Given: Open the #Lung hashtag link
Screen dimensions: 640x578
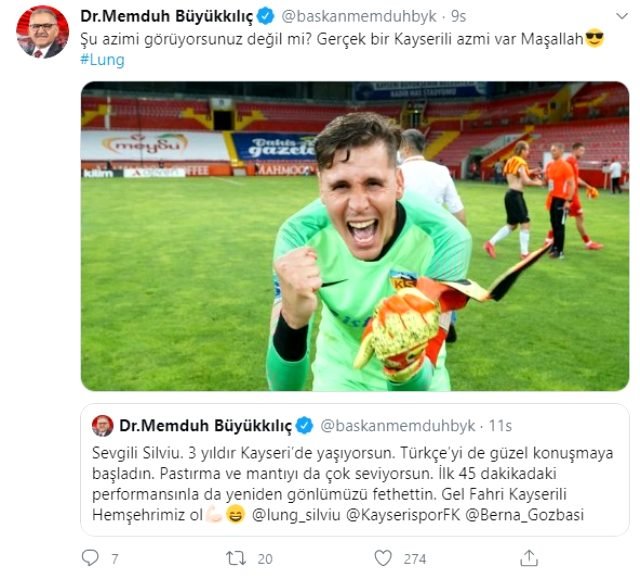Looking at the screenshot, I should pos(102,60).
